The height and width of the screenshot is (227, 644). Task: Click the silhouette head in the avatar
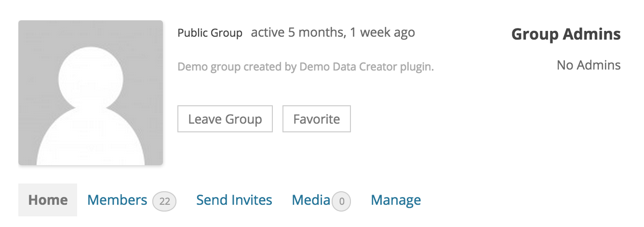pos(91,79)
